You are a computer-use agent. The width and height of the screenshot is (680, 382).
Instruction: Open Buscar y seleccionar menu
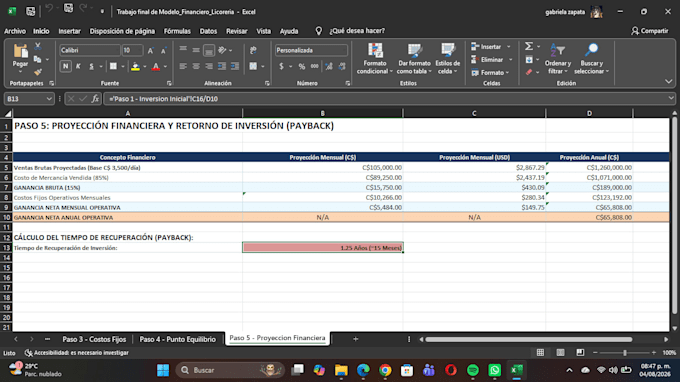click(592, 59)
